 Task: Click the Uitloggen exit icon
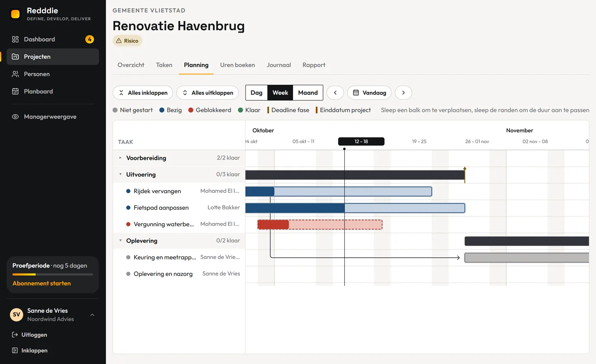point(15,335)
